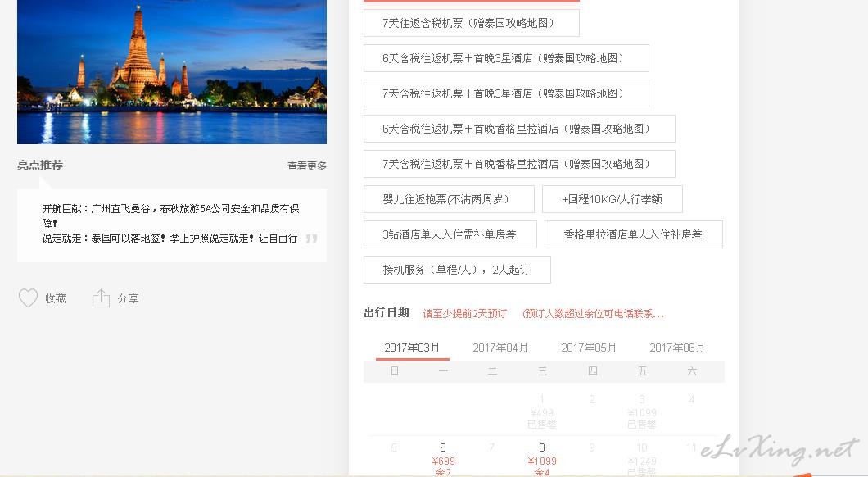Select 接机服务 2人起订 option
868x477 pixels.
pos(457,270)
